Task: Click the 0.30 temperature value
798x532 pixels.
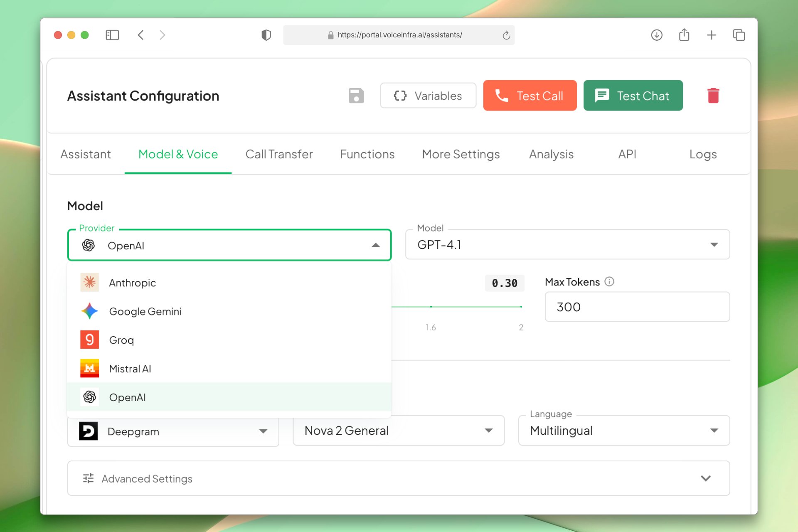Action: pos(505,283)
